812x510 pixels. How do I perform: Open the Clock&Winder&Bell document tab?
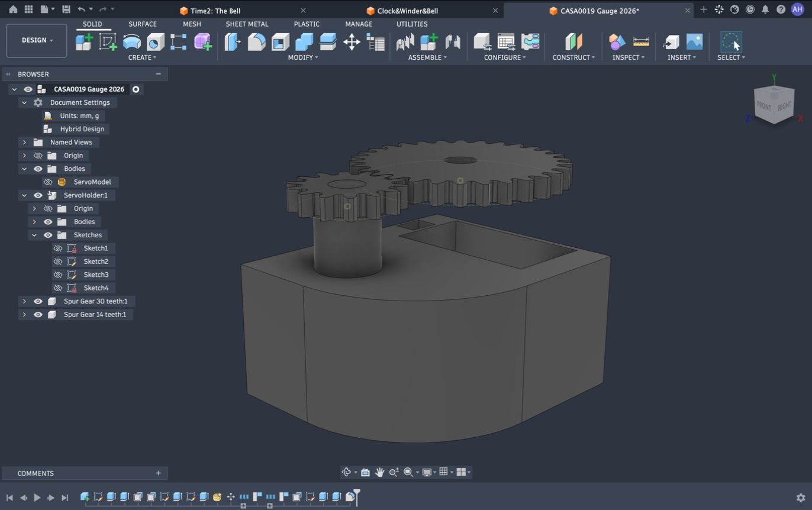(x=408, y=11)
